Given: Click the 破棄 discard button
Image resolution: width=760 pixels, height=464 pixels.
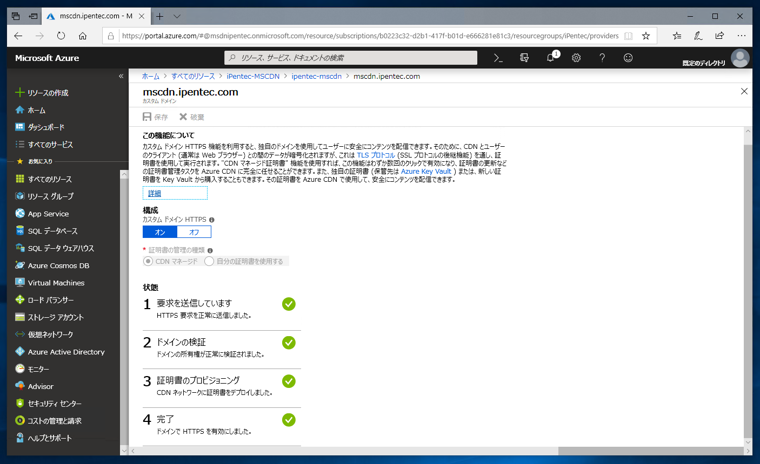Looking at the screenshot, I should pos(192,117).
